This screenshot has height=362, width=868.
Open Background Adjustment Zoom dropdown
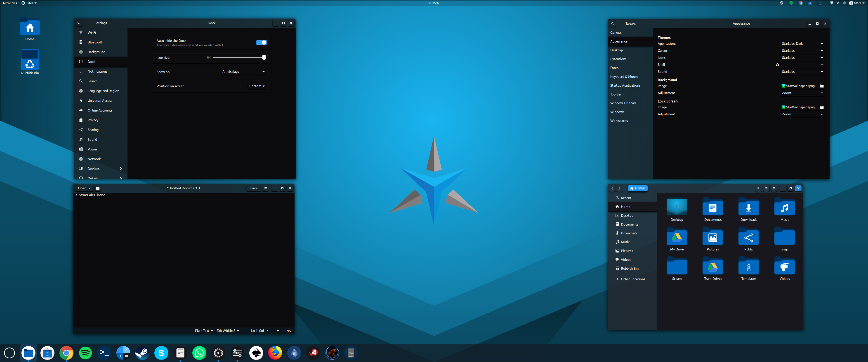pos(802,93)
